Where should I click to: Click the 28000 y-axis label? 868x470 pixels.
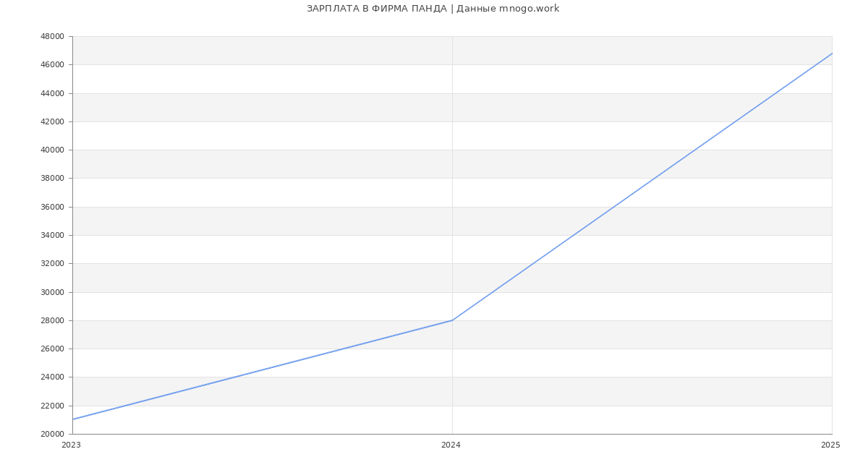coord(52,320)
